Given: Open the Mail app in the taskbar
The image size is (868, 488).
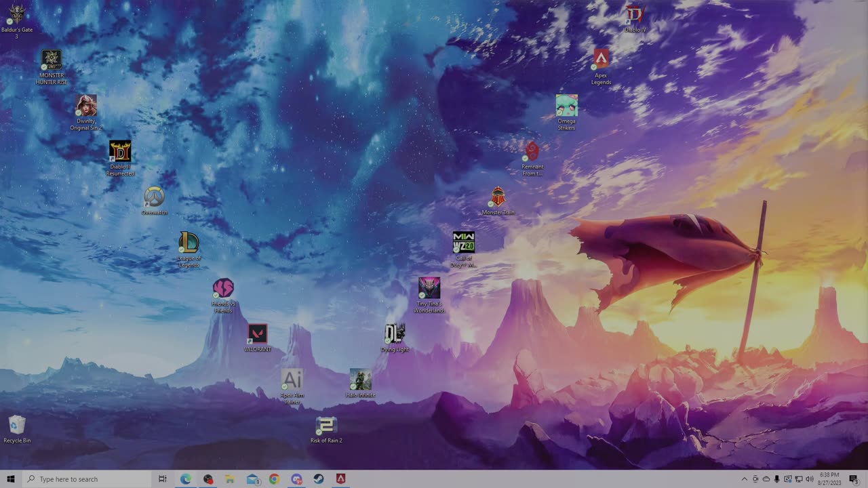Looking at the screenshot, I should point(252,479).
